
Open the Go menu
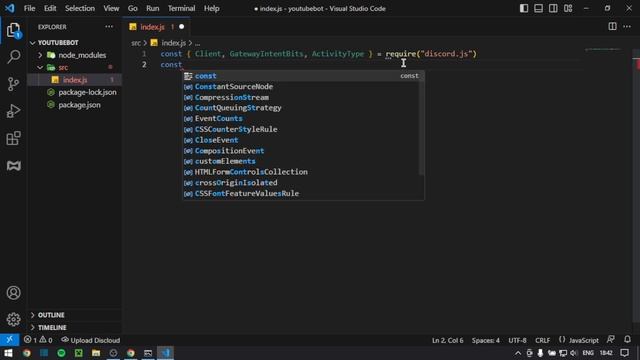coord(133,8)
